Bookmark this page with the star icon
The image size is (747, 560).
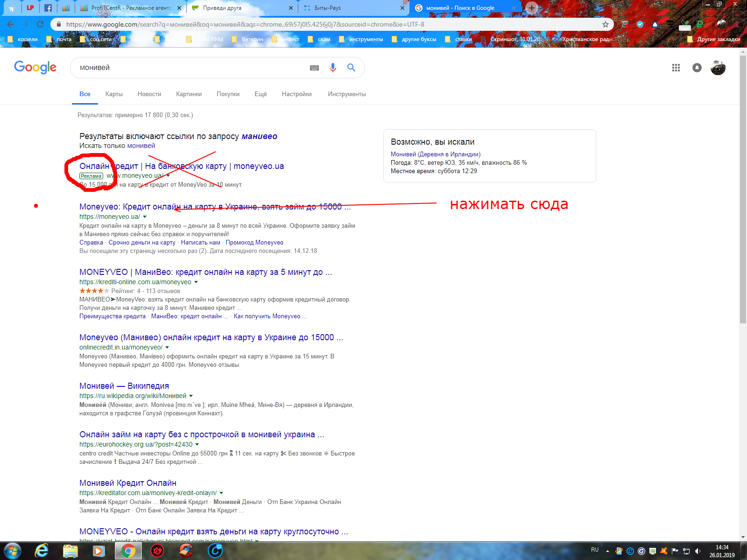click(x=605, y=24)
